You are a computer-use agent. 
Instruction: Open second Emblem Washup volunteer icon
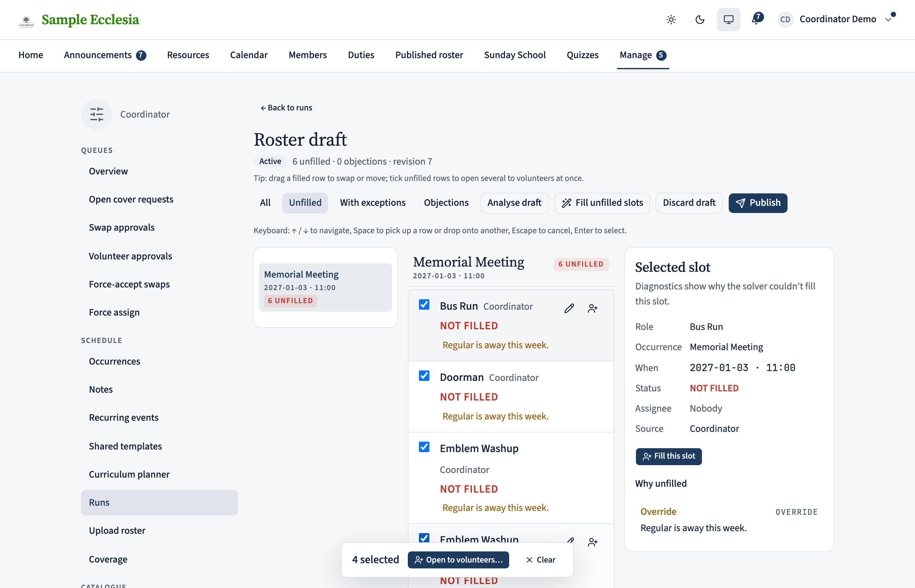(x=593, y=542)
